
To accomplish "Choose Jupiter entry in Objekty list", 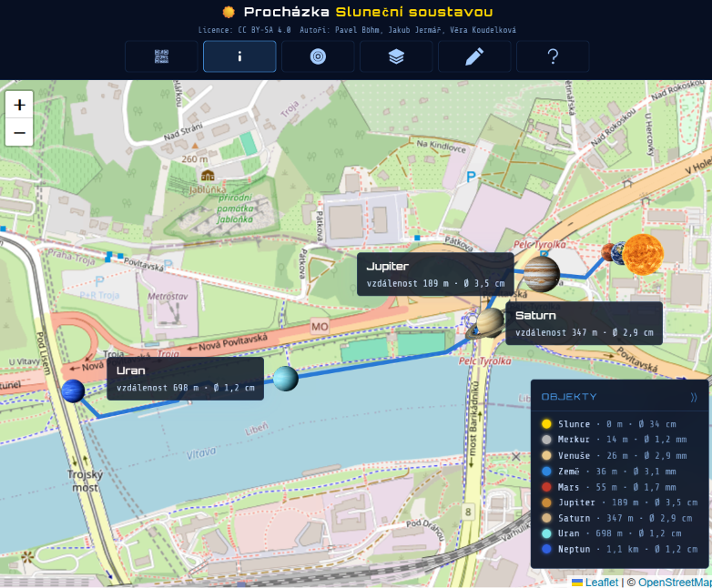I will (619, 502).
